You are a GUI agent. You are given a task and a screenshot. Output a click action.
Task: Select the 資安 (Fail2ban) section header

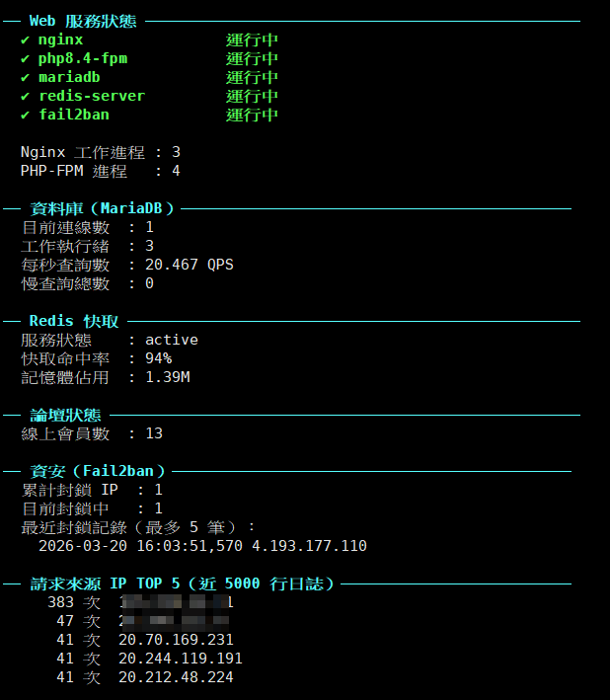98,471
